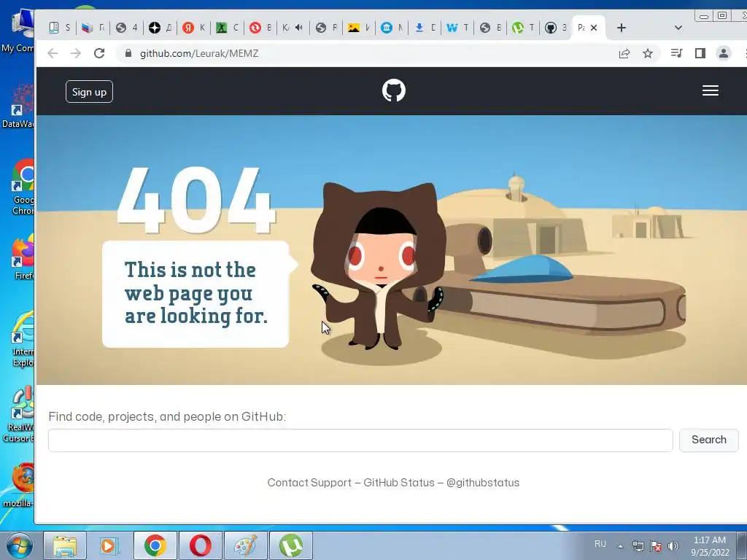Click the Sign up button
The height and width of the screenshot is (560, 747).
[x=89, y=92]
